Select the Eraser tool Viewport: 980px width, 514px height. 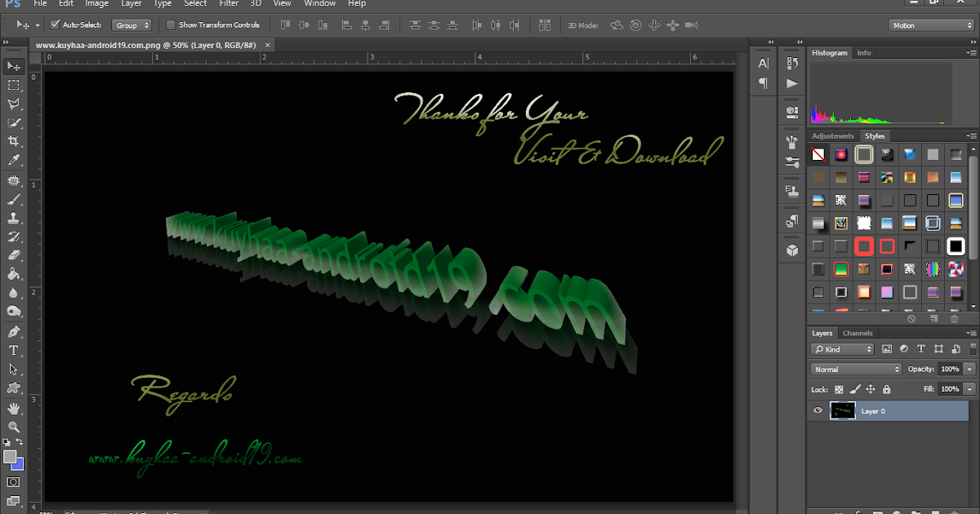pyautogui.click(x=14, y=255)
